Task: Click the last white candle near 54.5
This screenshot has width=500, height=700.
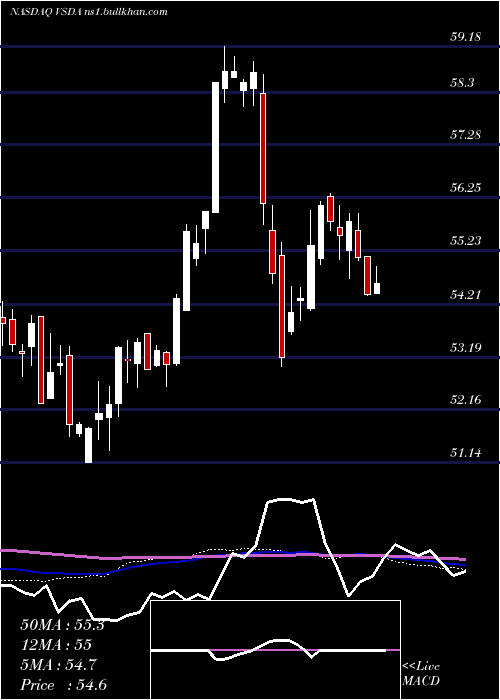Action: tap(377, 288)
